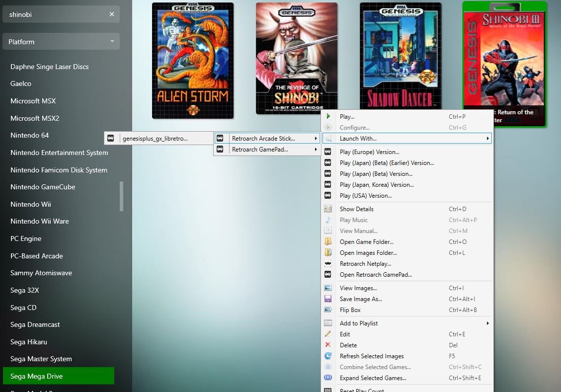Click the icon beside Play (Japan, Korea) Version
This screenshot has height=392, width=561.
pyautogui.click(x=328, y=184)
